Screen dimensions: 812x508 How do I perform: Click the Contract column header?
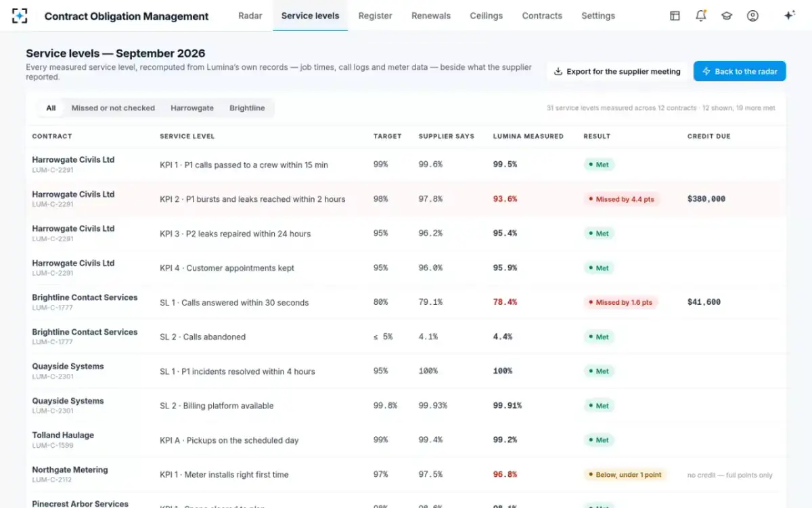click(52, 136)
